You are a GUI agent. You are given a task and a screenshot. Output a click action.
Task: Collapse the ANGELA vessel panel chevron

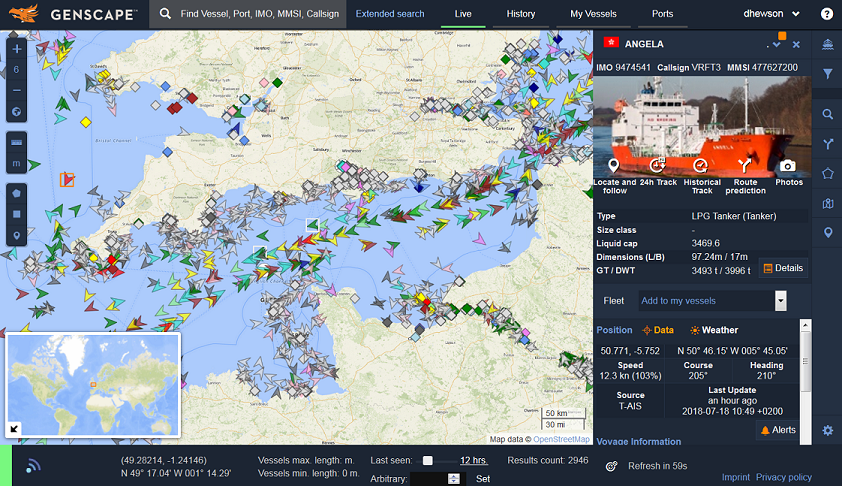click(776, 45)
